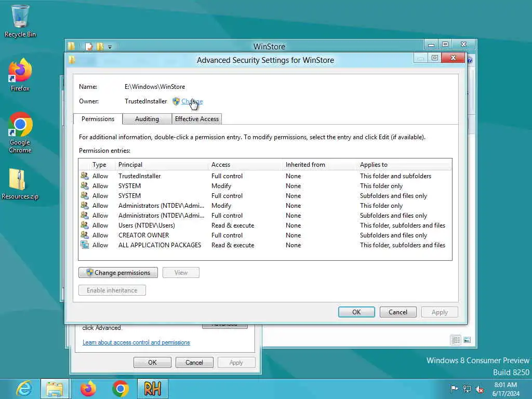Maximize the Advanced Security Settings dialog
This screenshot has height=399, width=532.
tap(435, 58)
